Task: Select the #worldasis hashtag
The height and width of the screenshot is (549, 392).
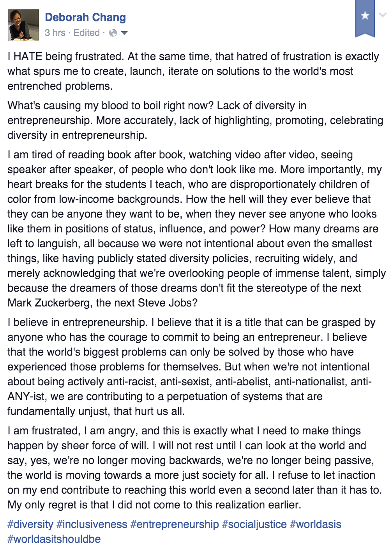Action: 316,524
